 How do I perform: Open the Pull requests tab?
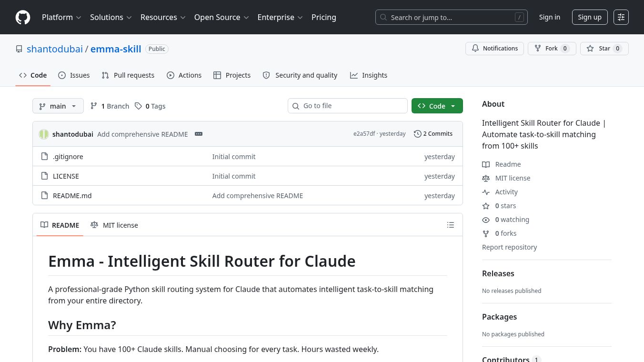tap(128, 75)
